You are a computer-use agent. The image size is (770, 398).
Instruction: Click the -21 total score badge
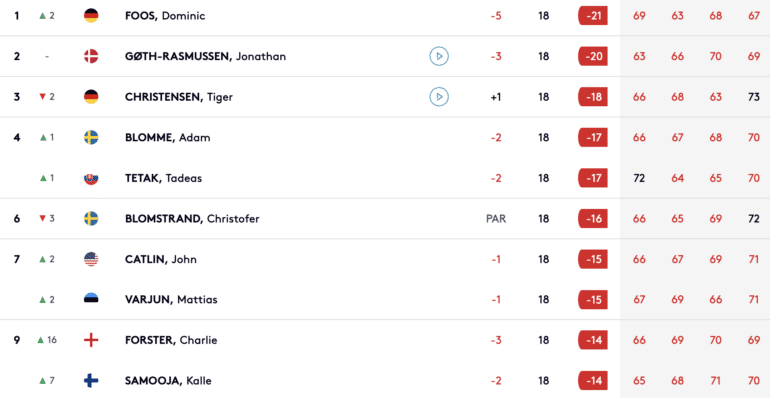pos(593,16)
